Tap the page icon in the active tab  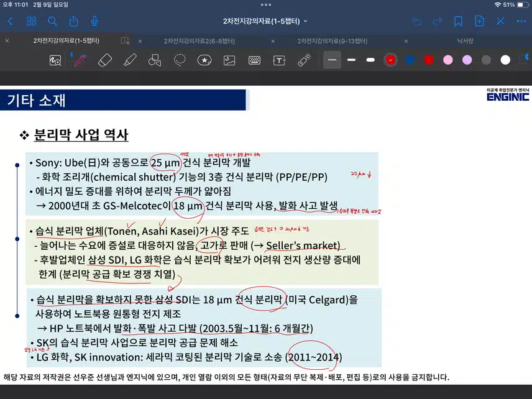[x=125, y=41]
